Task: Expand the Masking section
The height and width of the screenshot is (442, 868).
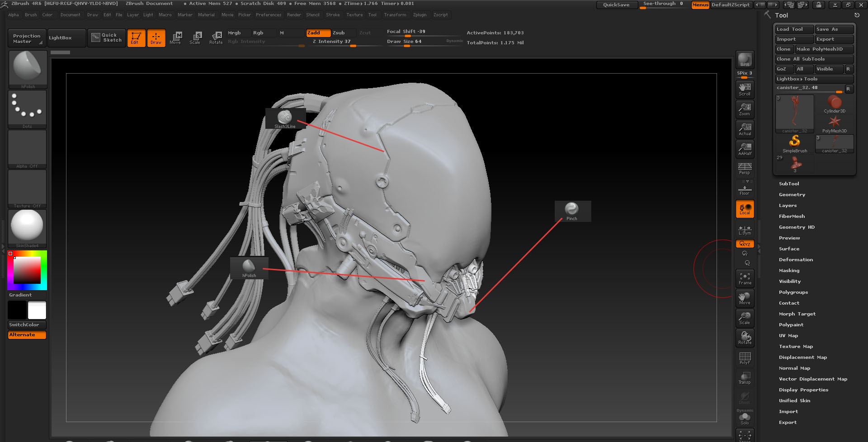Action: pyautogui.click(x=789, y=270)
